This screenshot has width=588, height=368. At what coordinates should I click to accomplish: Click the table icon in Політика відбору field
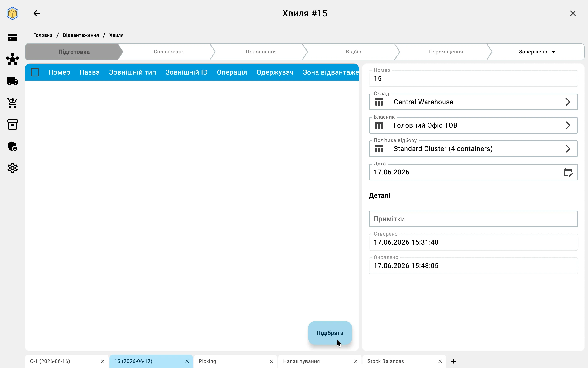pyautogui.click(x=379, y=149)
